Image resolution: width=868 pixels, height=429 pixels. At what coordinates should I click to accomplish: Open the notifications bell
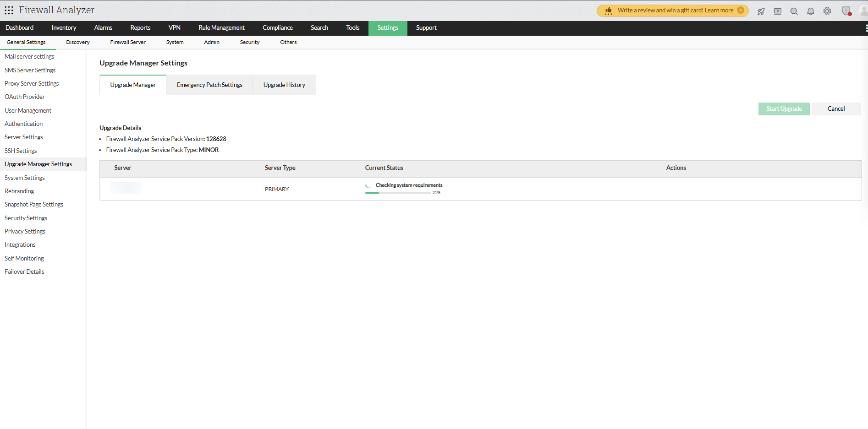(811, 11)
